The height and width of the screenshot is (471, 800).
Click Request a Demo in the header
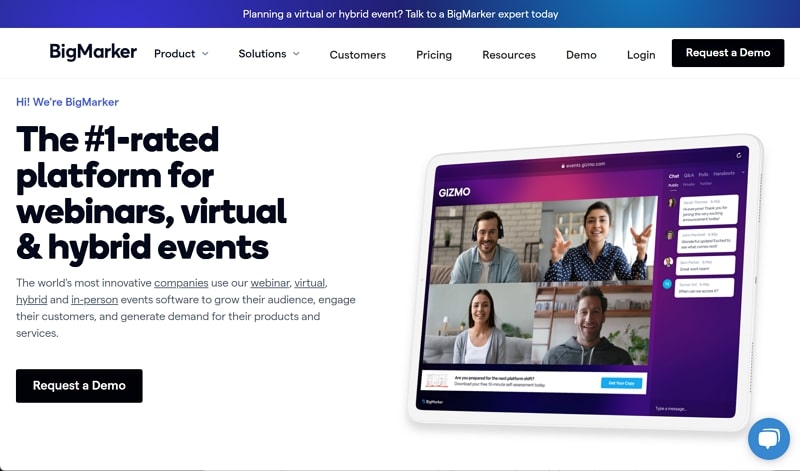click(728, 53)
